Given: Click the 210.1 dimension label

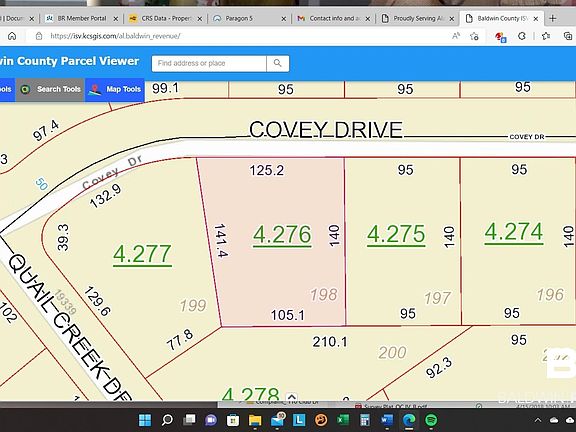Looking at the screenshot, I should pyautogui.click(x=330, y=342).
